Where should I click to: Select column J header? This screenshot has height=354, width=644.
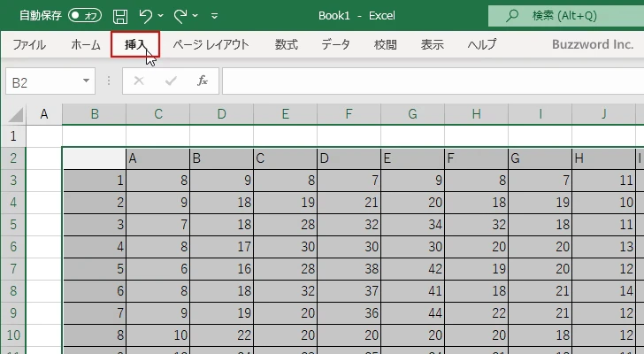click(x=603, y=114)
